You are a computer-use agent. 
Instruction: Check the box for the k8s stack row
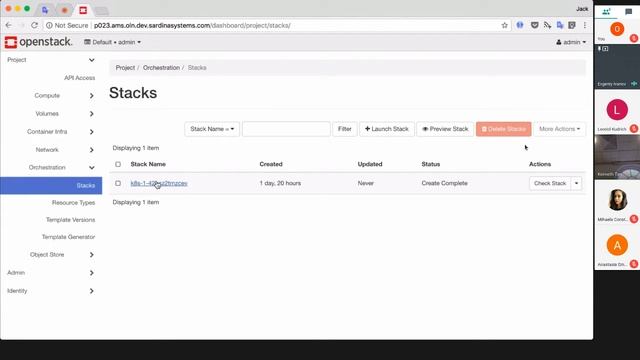(118, 183)
